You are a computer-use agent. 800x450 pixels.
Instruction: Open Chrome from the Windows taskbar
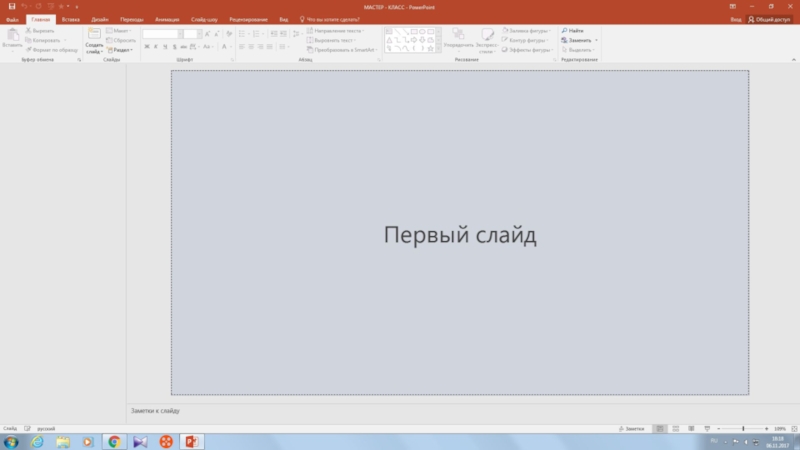[x=113, y=441]
